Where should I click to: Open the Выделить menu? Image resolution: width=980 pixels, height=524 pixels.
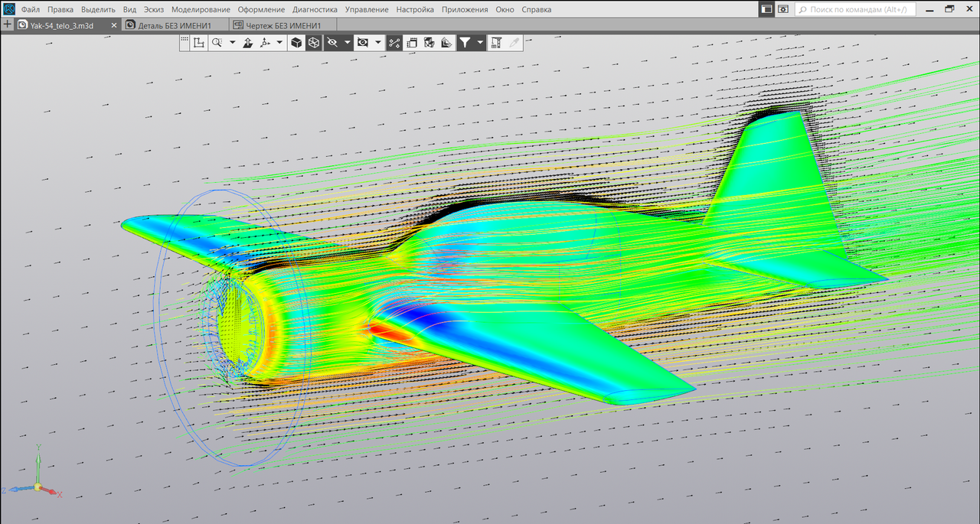[x=98, y=10]
